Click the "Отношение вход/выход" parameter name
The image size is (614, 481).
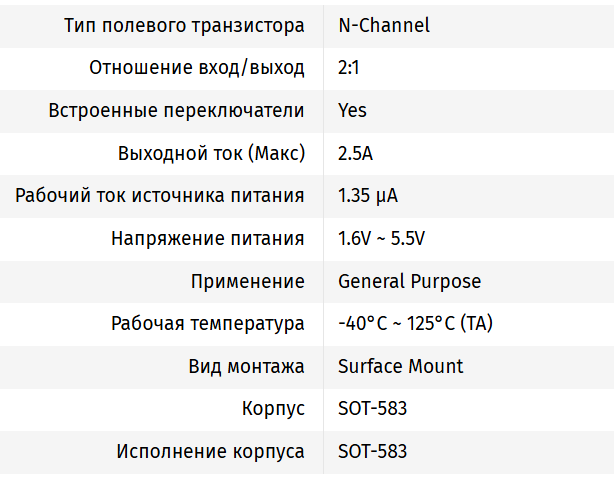[x=197, y=68]
